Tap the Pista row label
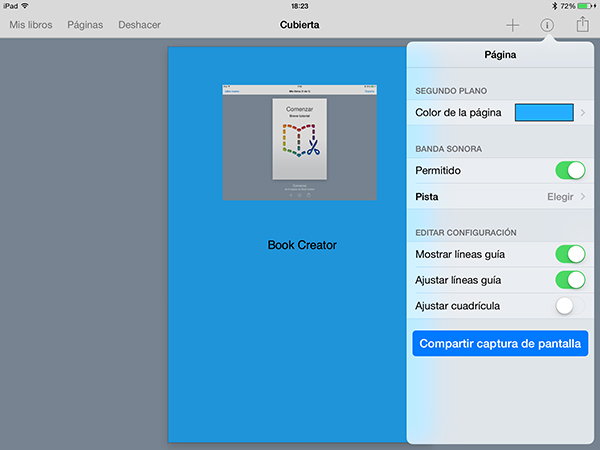The height and width of the screenshot is (450, 600). pyautogui.click(x=427, y=197)
